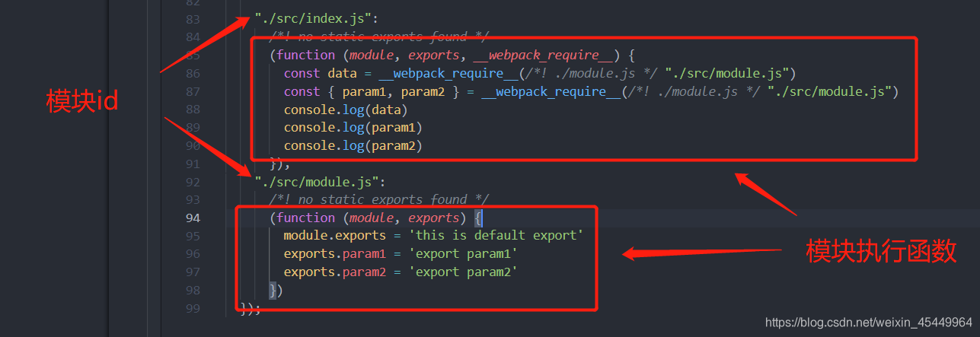980x337 pixels.
Task: Place cursor in the "./src/index.js" key string
Action: (x=312, y=19)
